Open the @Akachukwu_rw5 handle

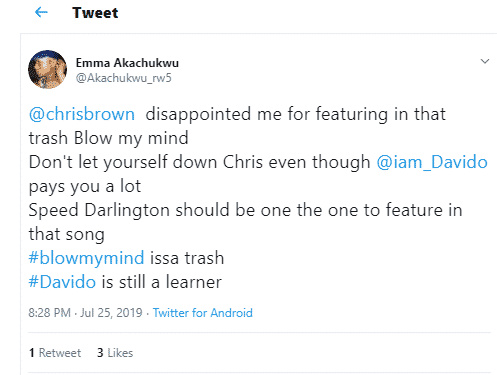coord(124,78)
